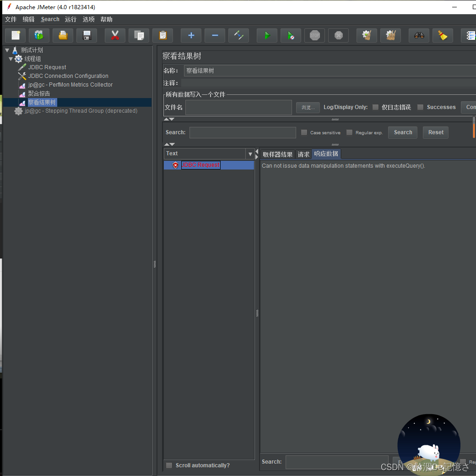Click the Reset search broom icon
This screenshot has width=476, height=476.
coord(443,36)
